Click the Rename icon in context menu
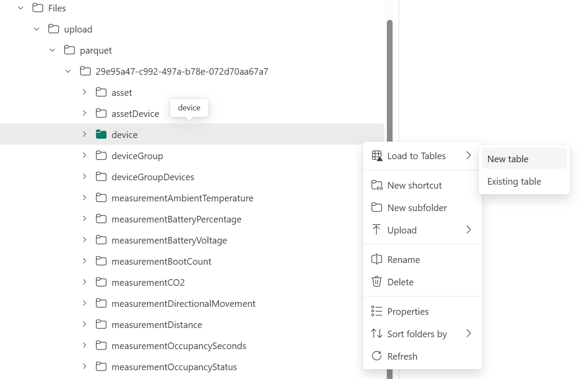The height and width of the screenshot is (379, 588). (377, 259)
